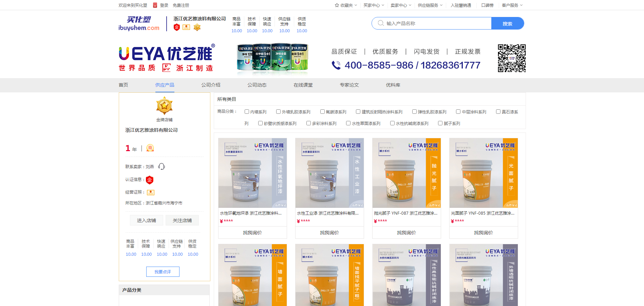Click the phone icon beside 400-8585-986

click(x=336, y=65)
